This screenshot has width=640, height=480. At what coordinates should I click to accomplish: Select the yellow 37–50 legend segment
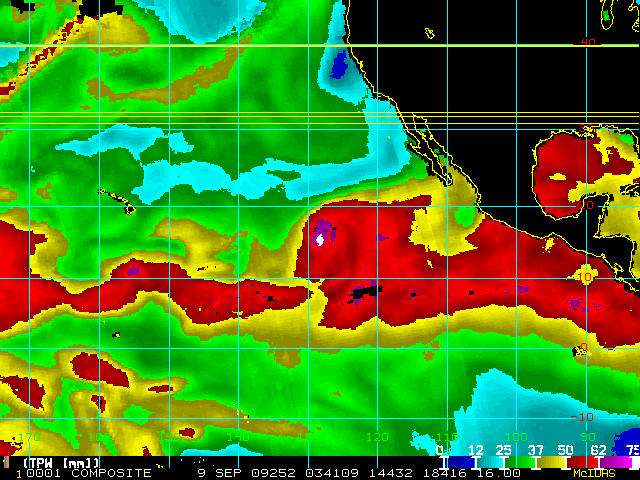[551, 462]
